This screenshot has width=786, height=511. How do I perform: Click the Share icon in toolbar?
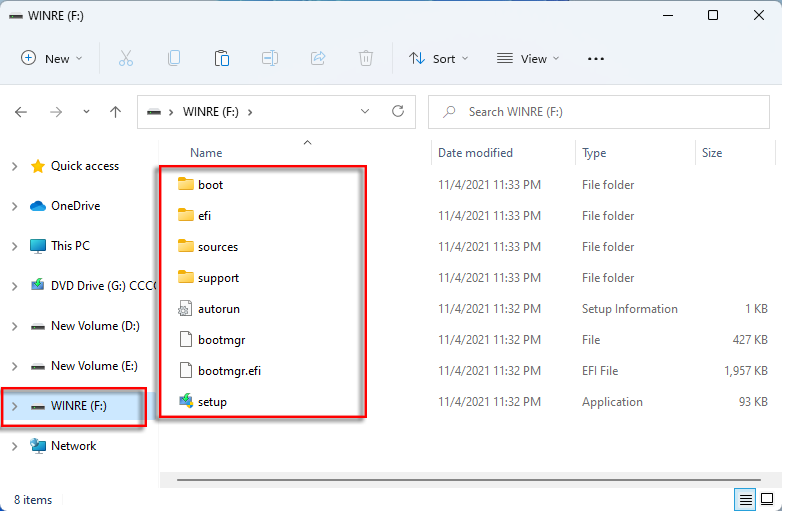318,59
